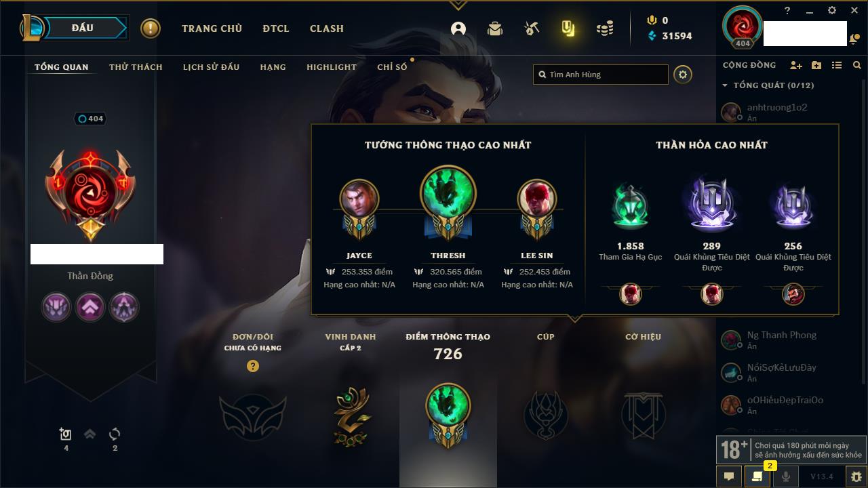Open the TRANG CHỦ menu item

coord(212,28)
